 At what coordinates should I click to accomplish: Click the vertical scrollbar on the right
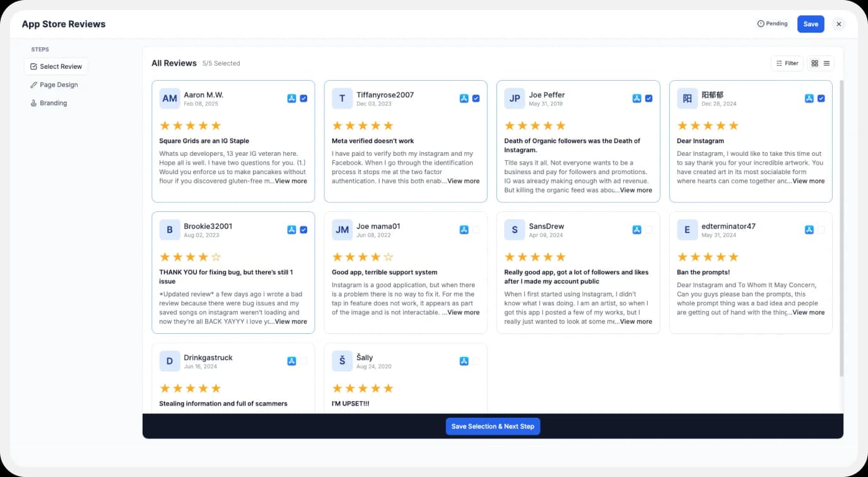pyautogui.click(x=842, y=189)
